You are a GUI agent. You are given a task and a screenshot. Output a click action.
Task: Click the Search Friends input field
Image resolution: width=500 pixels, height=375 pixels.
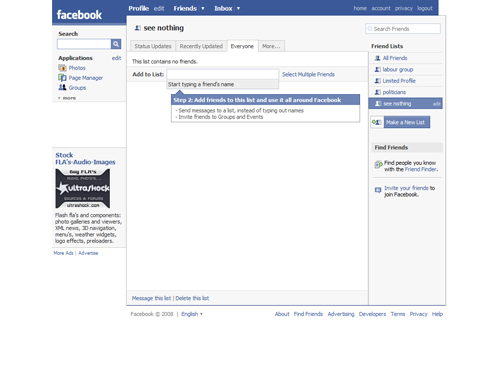pyautogui.click(x=403, y=29)
